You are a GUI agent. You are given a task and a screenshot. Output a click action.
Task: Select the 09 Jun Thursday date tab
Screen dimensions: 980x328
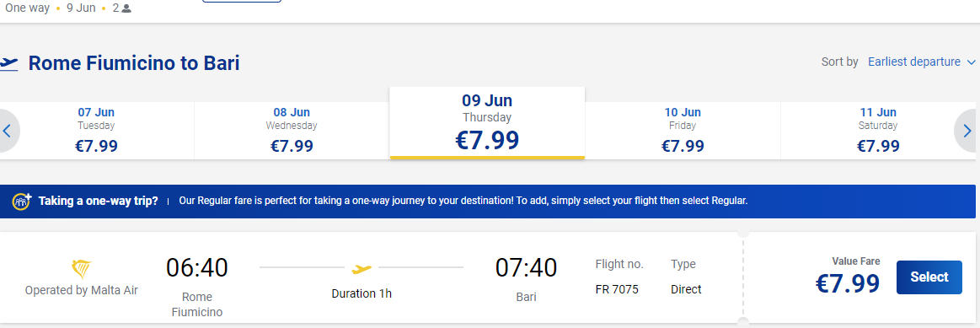tap(487, 123)
